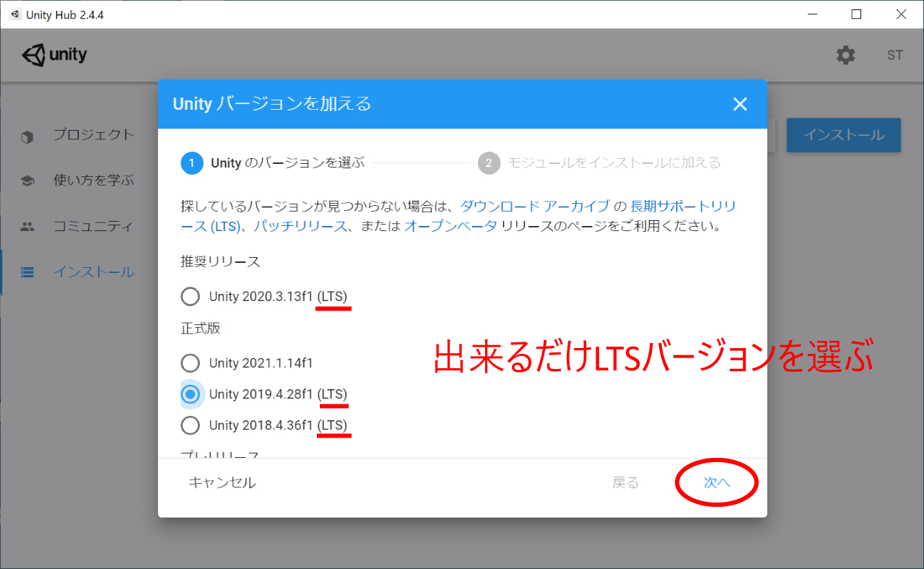Click the Projects cube icon in sidebar
Image resolution: width=924 pixels, height=569 pixels.
pyautogui.click(x=27, y=136)
